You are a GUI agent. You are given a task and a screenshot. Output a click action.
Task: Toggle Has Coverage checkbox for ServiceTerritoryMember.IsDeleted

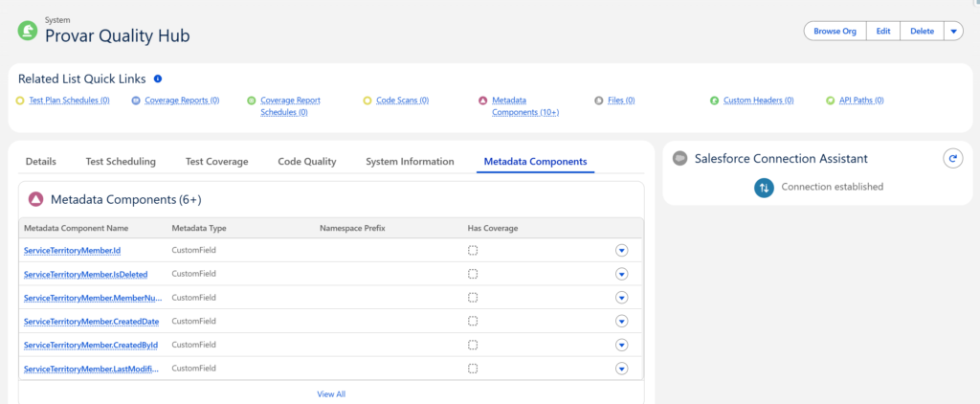point(473,274)
